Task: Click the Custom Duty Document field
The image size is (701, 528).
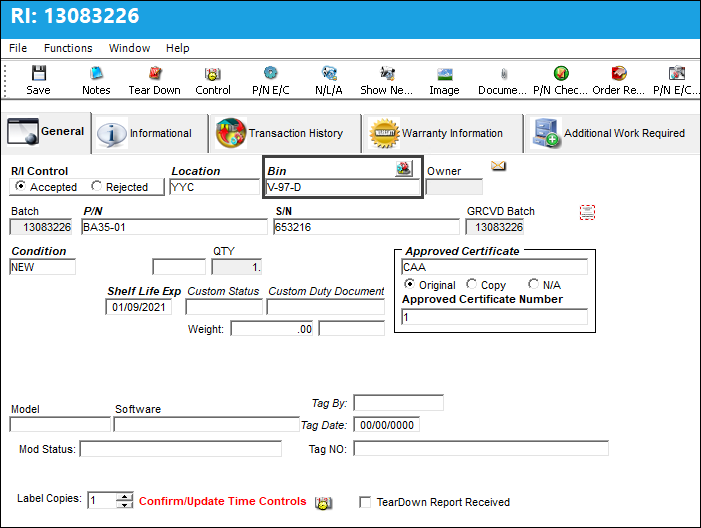Action: click(325, 307)
